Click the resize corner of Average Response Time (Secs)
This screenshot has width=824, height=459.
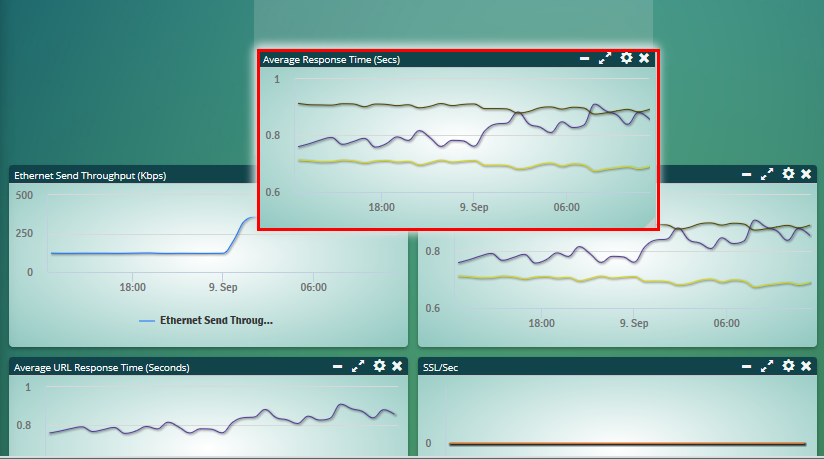tap(652, 223)
